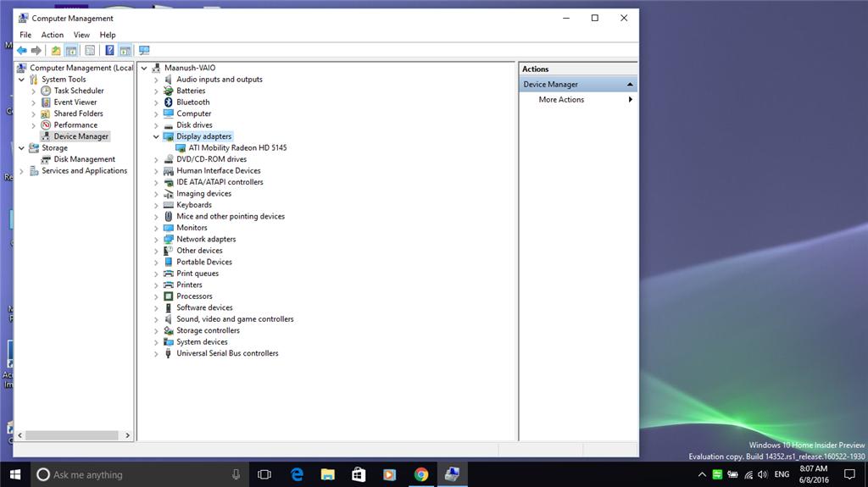Image resolution: width=868 pixels, height=487 pixels.
Task: Open the File menu
Action: click(x=25, y=35)
